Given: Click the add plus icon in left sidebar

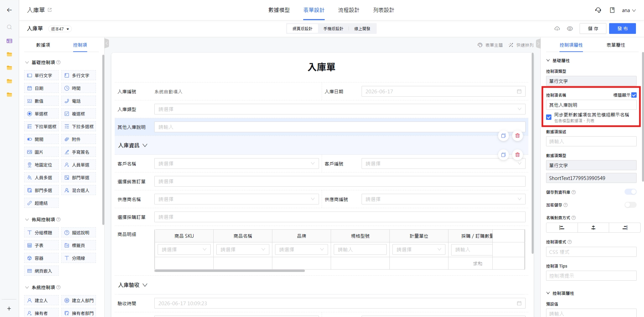Looking at the screenshot, I should click(x=9, y=309).
